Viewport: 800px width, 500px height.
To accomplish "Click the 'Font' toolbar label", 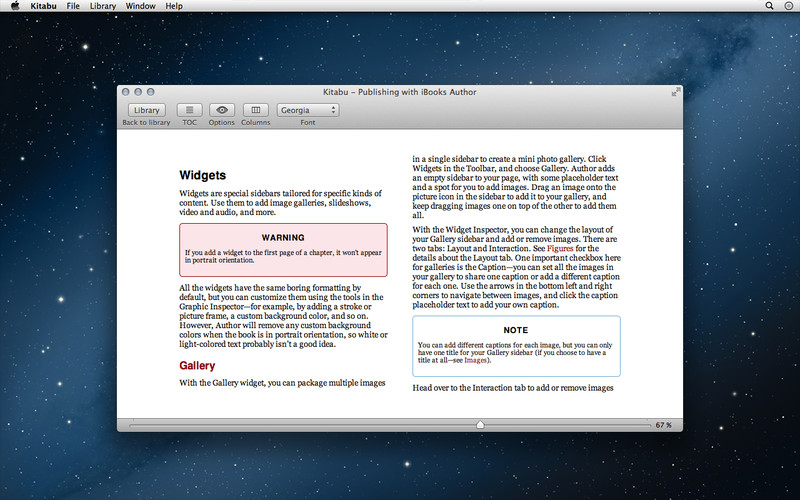I will [x=308, y=122].
